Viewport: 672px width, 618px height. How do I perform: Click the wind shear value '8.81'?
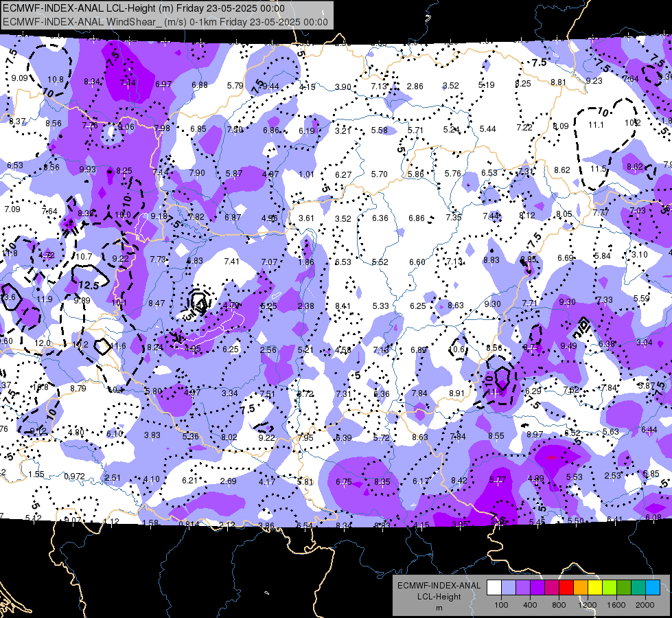click(x=559, y=82)
